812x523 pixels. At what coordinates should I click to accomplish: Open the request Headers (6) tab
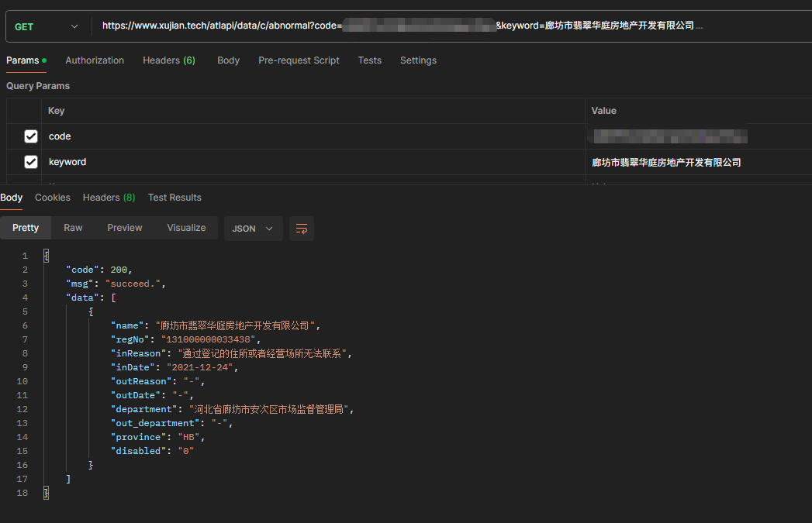169,60
